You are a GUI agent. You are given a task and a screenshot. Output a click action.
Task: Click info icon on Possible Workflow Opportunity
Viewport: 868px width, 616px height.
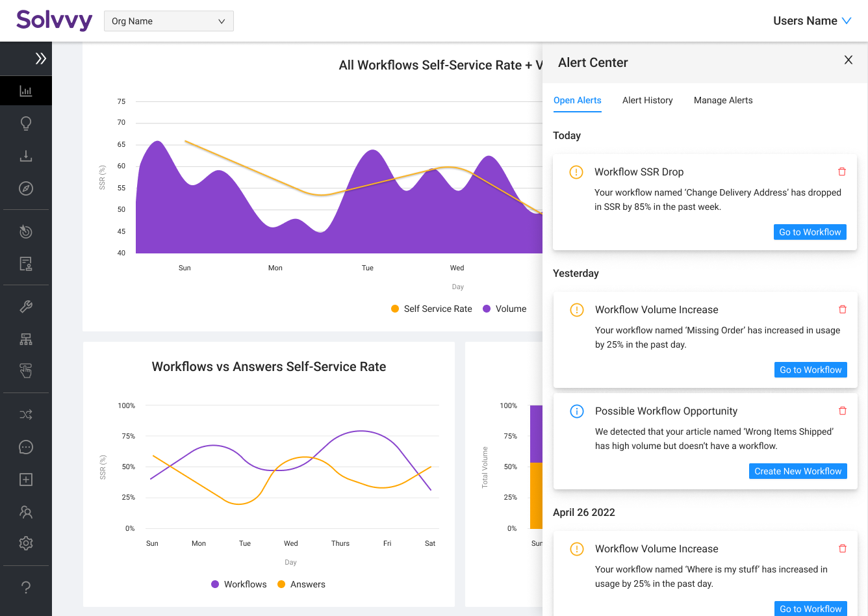click(x=577, y=411)
